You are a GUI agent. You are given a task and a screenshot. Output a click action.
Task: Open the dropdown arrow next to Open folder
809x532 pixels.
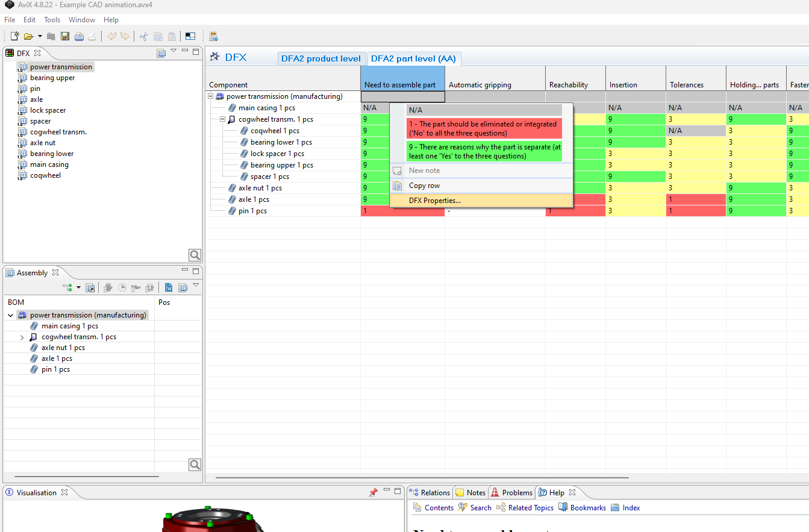(40, 36)
